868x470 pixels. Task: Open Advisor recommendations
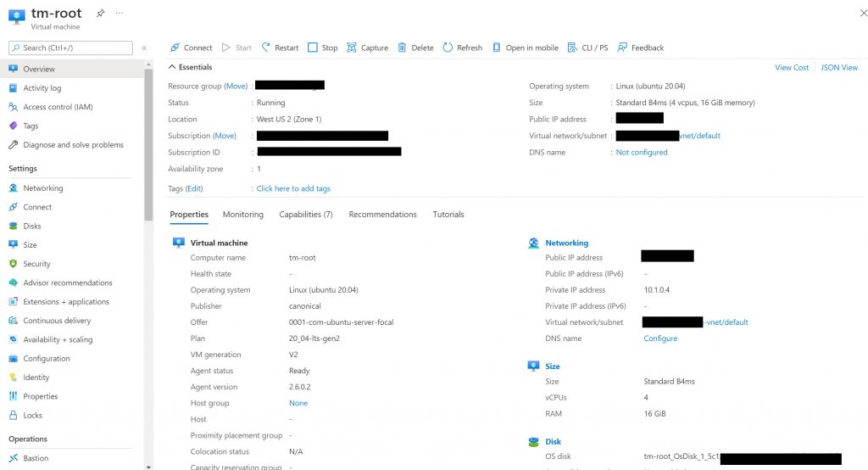pos(68,283)
